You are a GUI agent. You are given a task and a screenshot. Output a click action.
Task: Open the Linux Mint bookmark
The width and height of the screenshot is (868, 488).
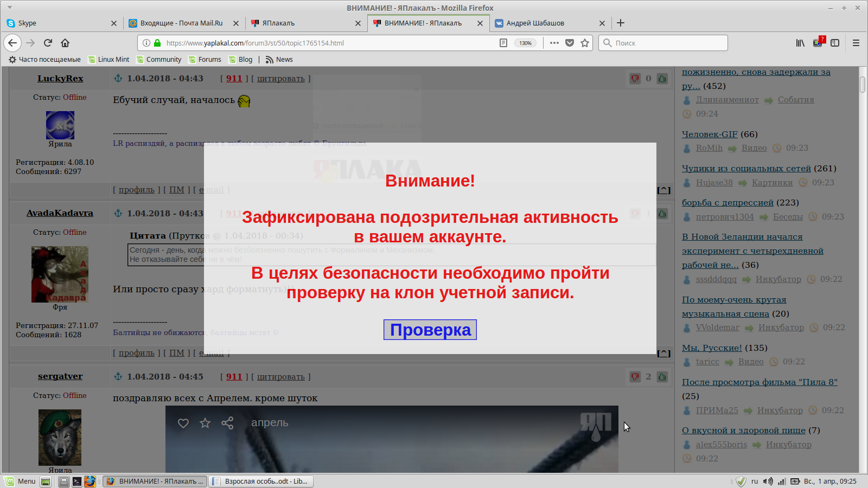(109, 60)
